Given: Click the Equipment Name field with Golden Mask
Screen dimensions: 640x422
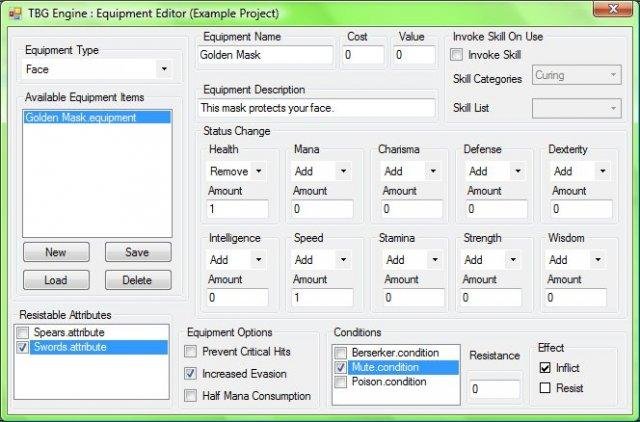Looking at the screenshot, I should tap(265, 55).
